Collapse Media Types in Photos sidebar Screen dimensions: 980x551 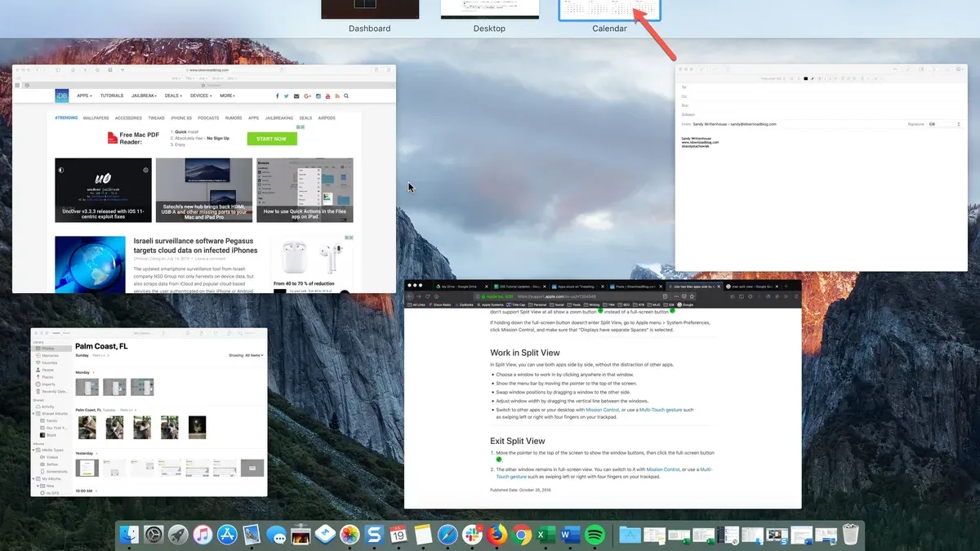[x=33, y=450]
